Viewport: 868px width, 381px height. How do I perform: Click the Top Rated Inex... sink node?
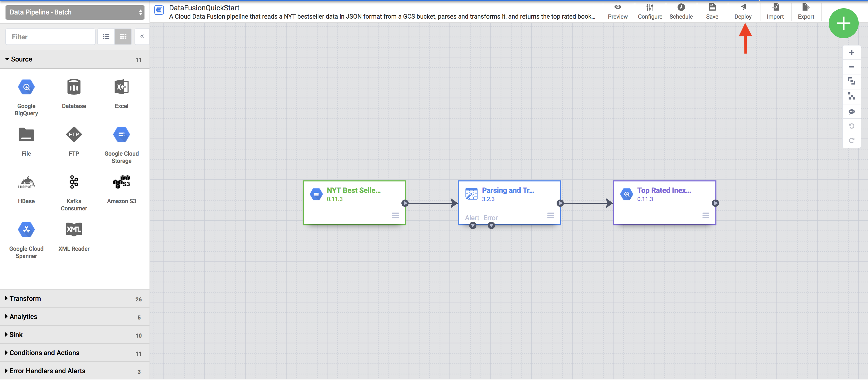(664, 202)
